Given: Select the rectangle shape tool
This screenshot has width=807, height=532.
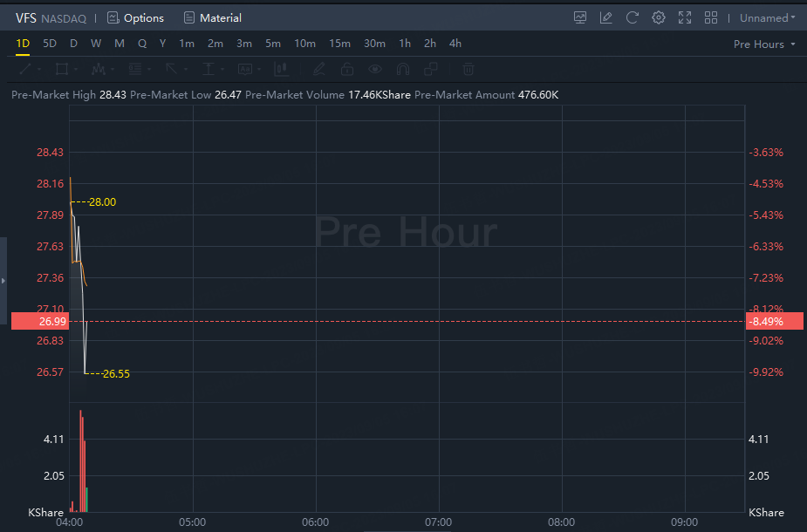Looking at the screenshot, I should (x=62, y=69).
